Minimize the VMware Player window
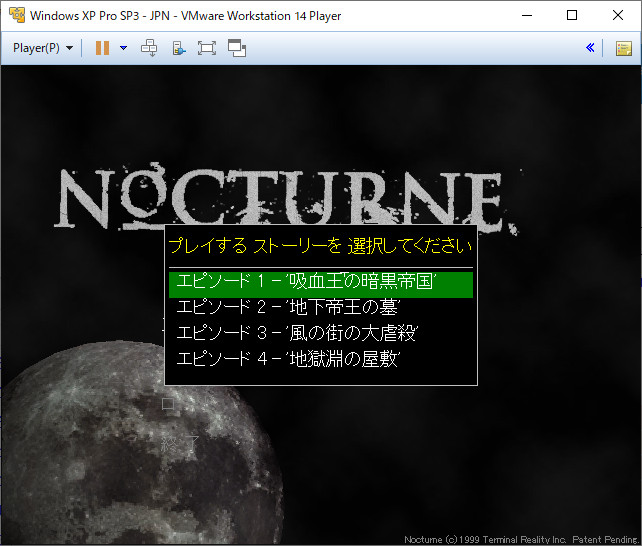642x546 pixels. point(527,16)
